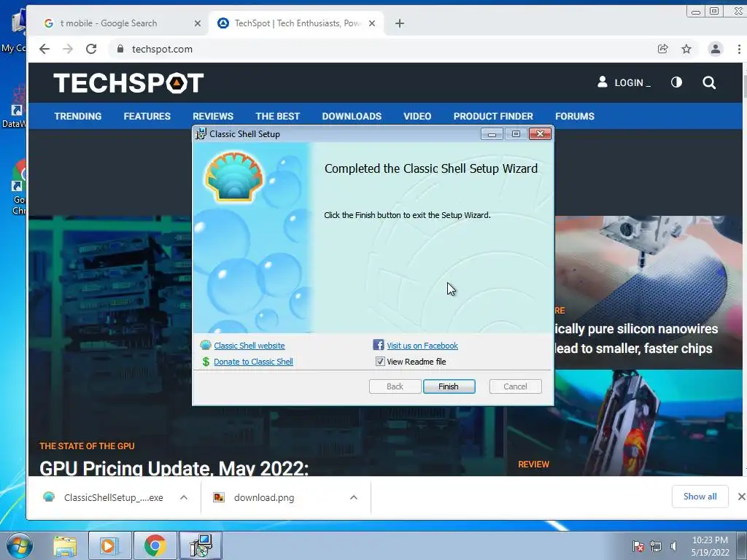Click the LOGIN link on TechSpot

(624, 82)
